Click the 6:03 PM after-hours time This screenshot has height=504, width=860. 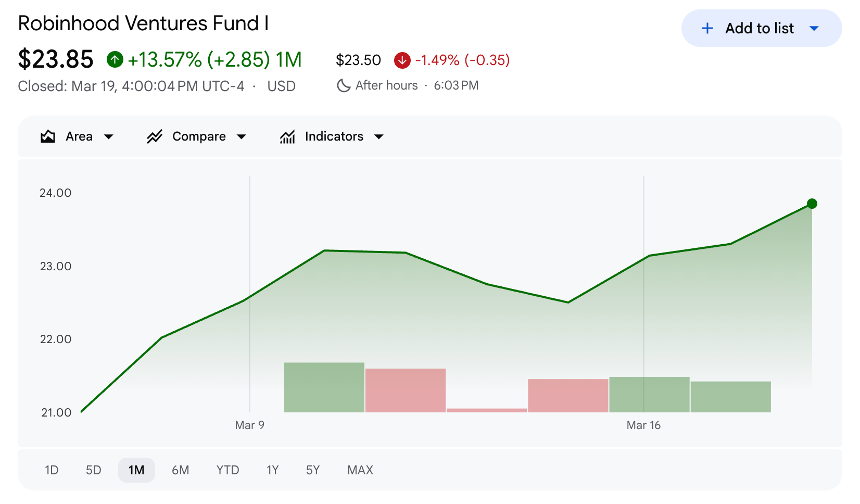click(457, 85)
